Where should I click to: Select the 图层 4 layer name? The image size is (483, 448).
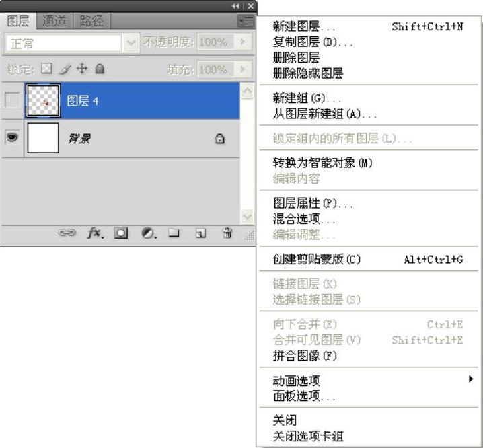click(82, 101)
